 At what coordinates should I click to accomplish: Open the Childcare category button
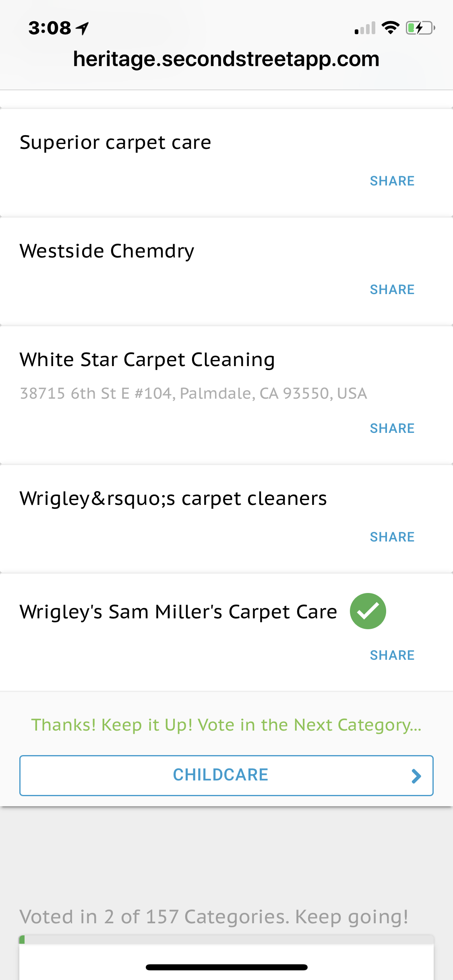click(x=221, y=775)
